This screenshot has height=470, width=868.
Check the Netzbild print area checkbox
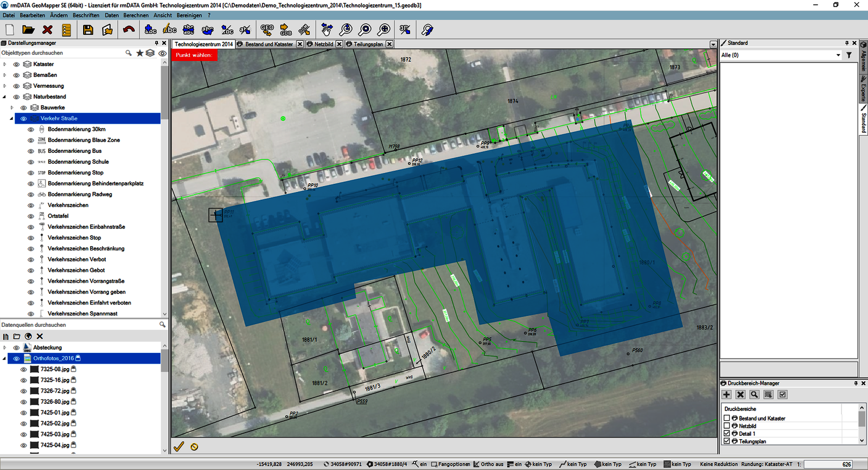click(x=727, y=426)
